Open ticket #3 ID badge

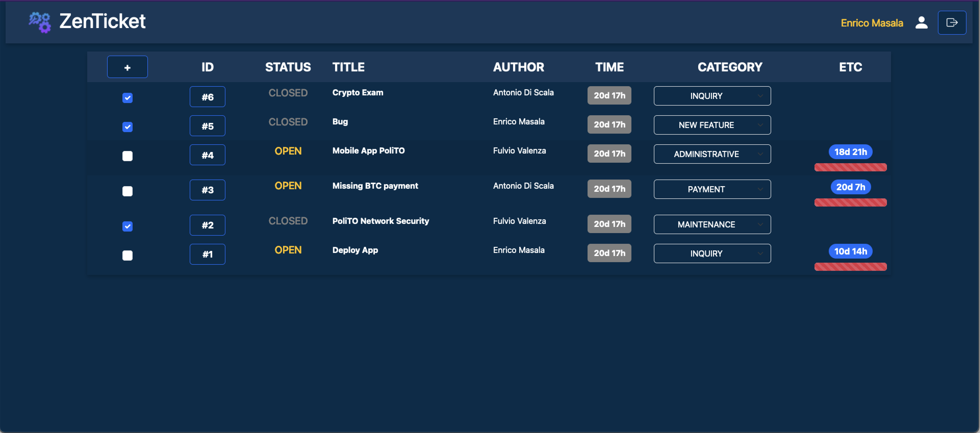pos(207,190)
